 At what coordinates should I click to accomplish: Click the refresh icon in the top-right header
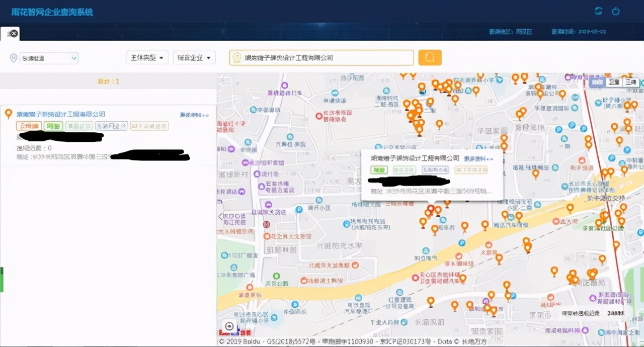[598, 11]
